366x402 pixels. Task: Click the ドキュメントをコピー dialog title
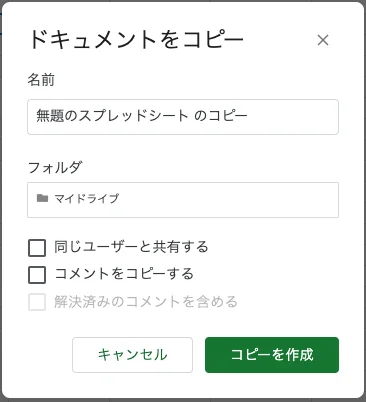pos(136,39)
